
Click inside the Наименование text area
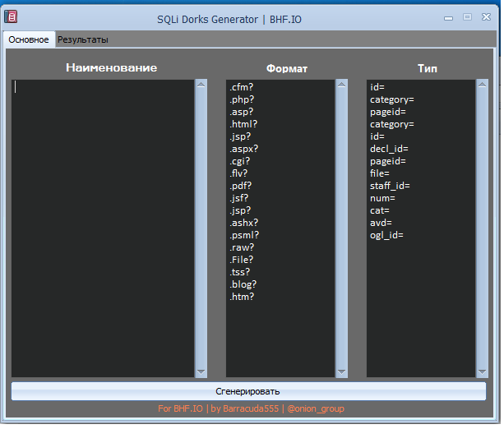click(x=103, y=228)
